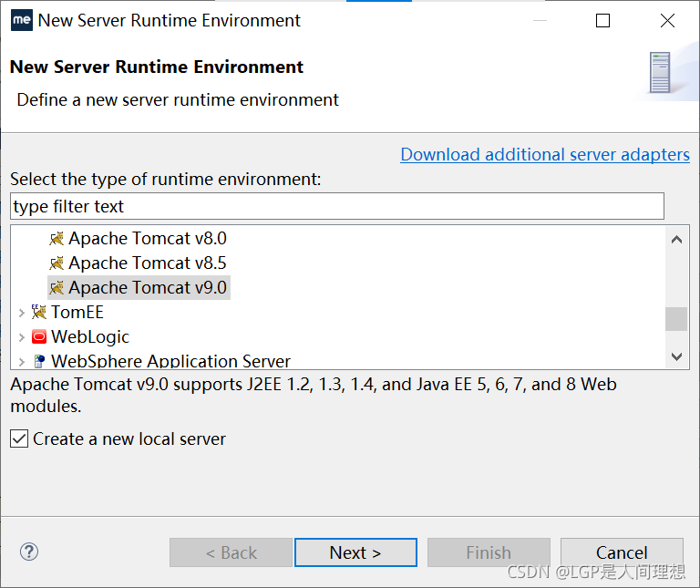Click the Apache Tomcat v9.0 cat icon

[57, 288]
